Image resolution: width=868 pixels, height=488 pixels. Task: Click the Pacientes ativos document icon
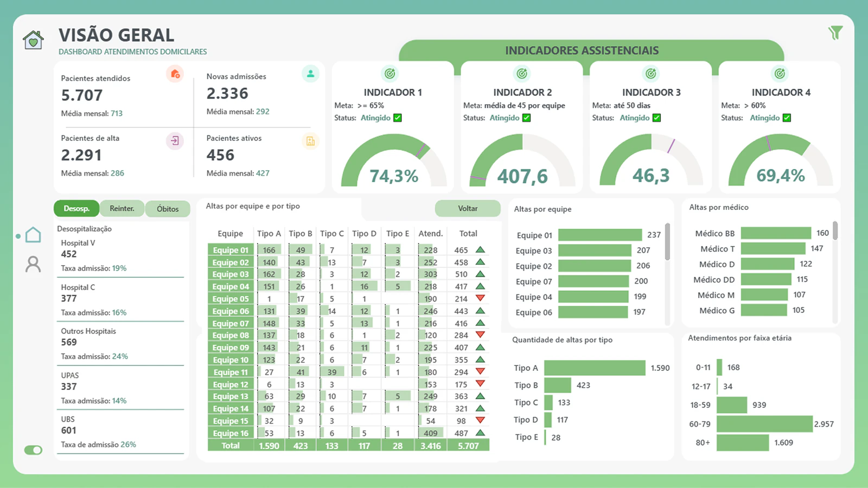click(310, 141)
